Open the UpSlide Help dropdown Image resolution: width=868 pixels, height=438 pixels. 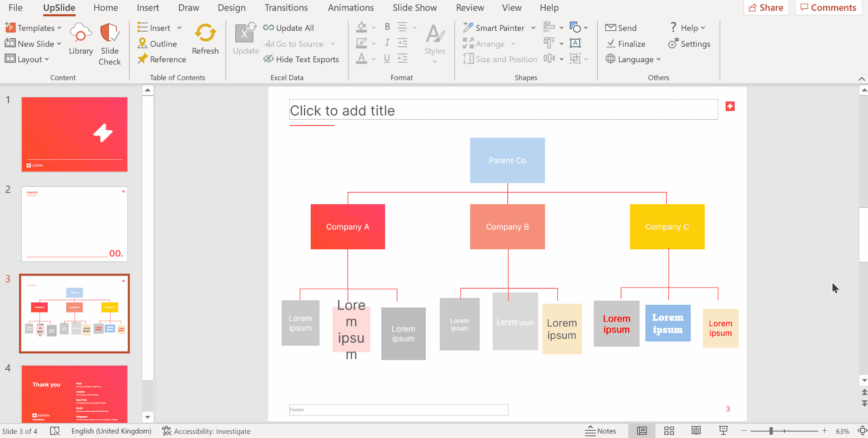point(687,28)
